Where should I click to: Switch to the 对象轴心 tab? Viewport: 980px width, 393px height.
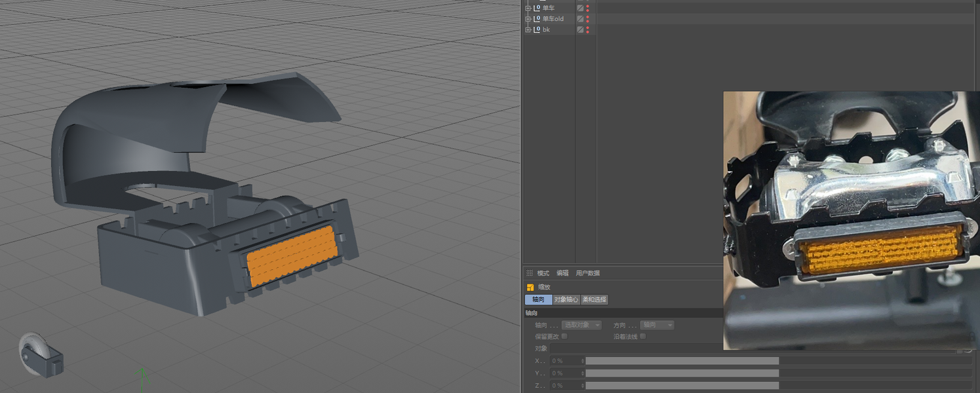[566, 299]
